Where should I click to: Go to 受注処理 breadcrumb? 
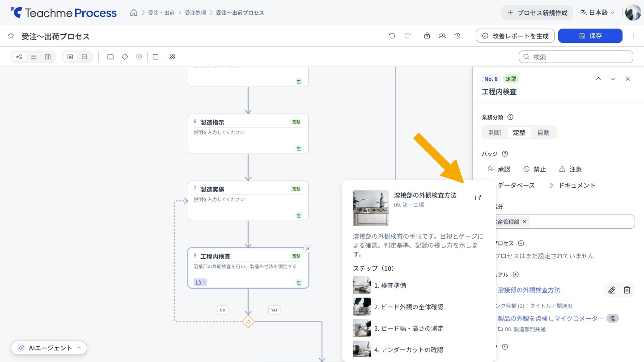pyautogui.click(x=195, y=13)
